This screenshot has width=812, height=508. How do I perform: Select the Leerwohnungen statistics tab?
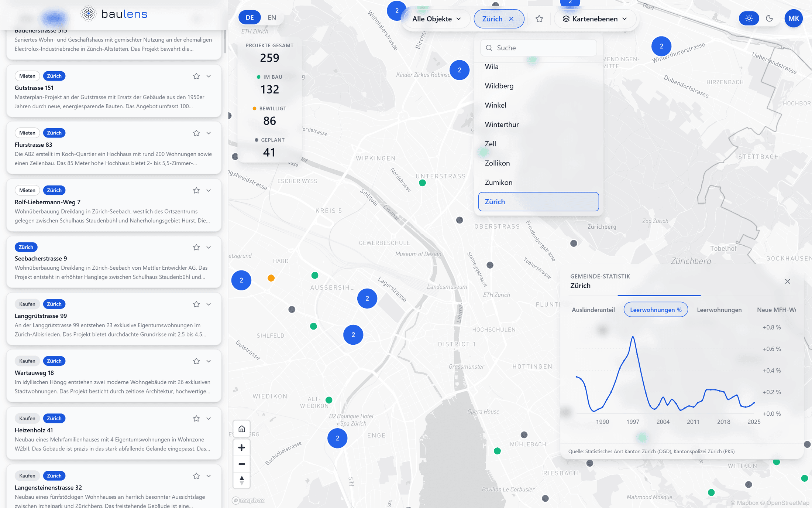[x=719, y=310]
